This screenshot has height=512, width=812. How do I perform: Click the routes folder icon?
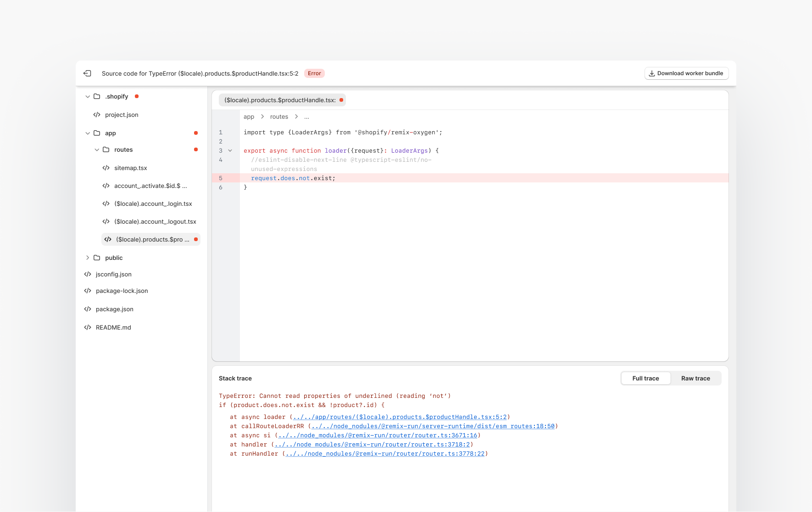[x=106, y=149]
